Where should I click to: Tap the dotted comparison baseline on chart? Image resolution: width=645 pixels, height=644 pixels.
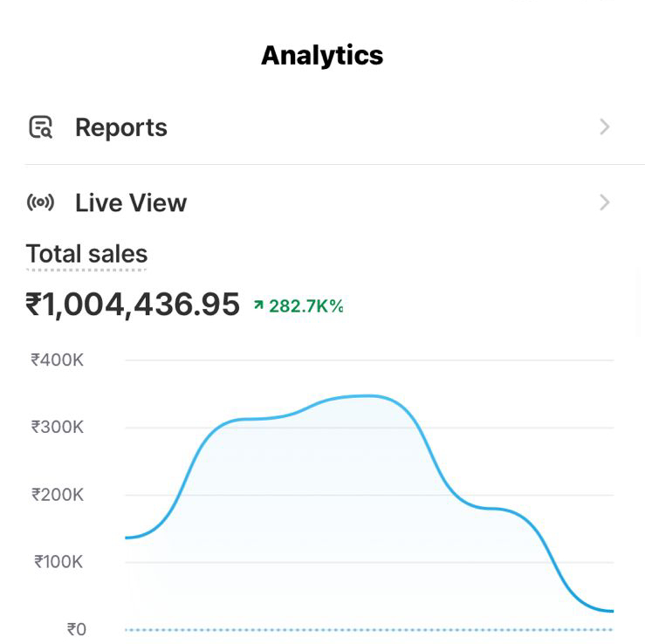[x=369, y=630]
